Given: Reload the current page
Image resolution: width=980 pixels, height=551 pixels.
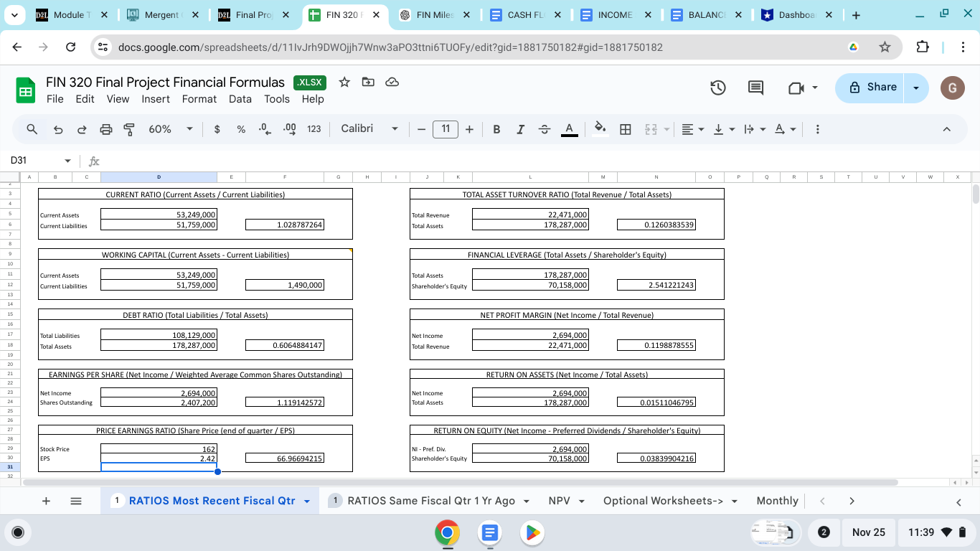Looking at the screenshot, I should tap(70, 47).
